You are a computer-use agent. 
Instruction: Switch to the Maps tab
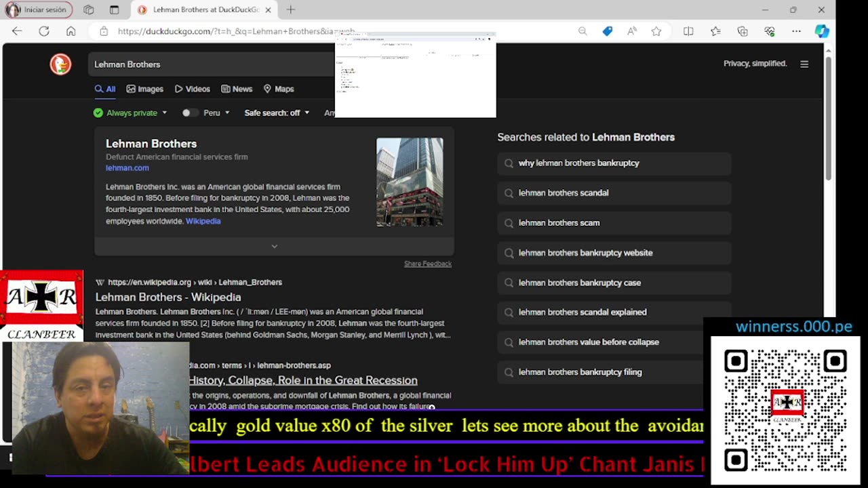pos(279,89)
